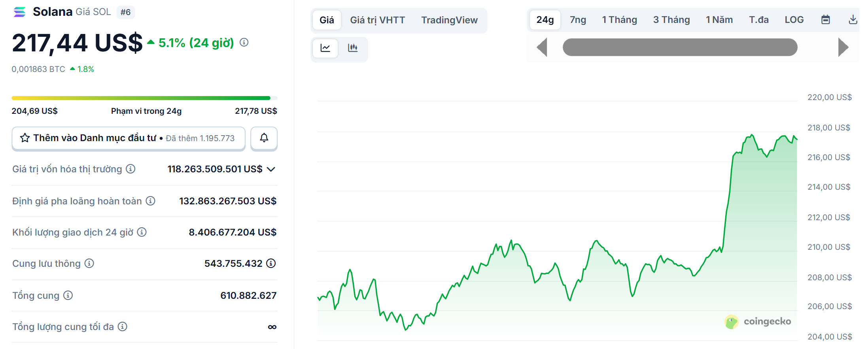Open the calendar date range picker
Viewport: 868px width, 349px height.
click(x=825, y=20)
